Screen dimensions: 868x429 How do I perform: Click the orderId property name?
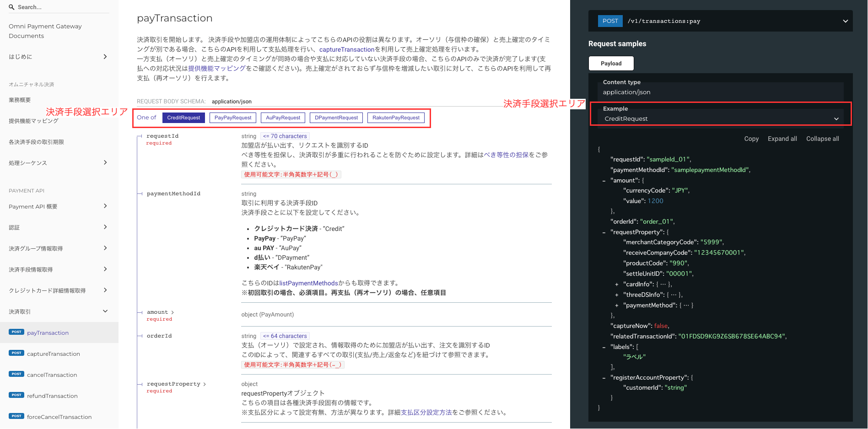pos(159,336)
